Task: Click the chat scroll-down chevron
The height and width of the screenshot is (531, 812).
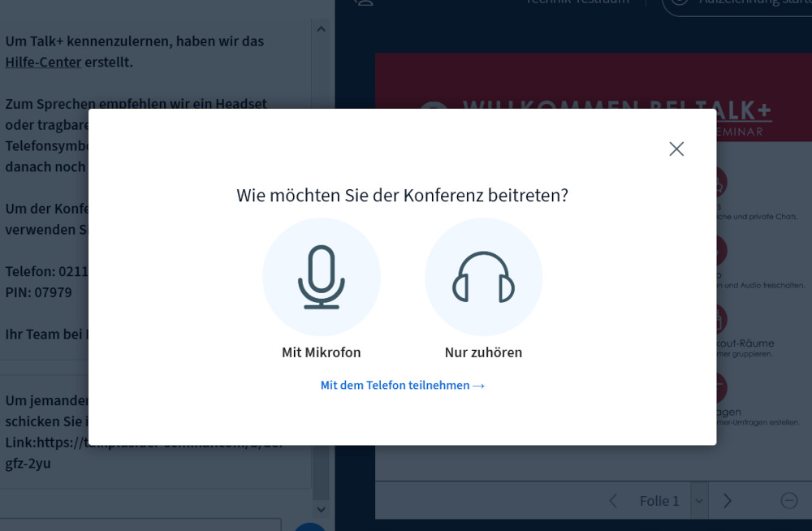Action: point(321,509)
